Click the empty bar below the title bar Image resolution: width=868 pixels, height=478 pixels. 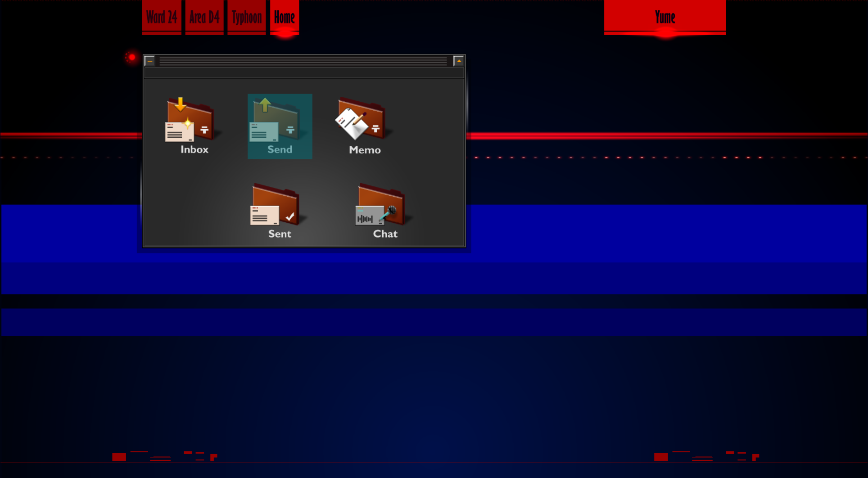tap(304, 73)
